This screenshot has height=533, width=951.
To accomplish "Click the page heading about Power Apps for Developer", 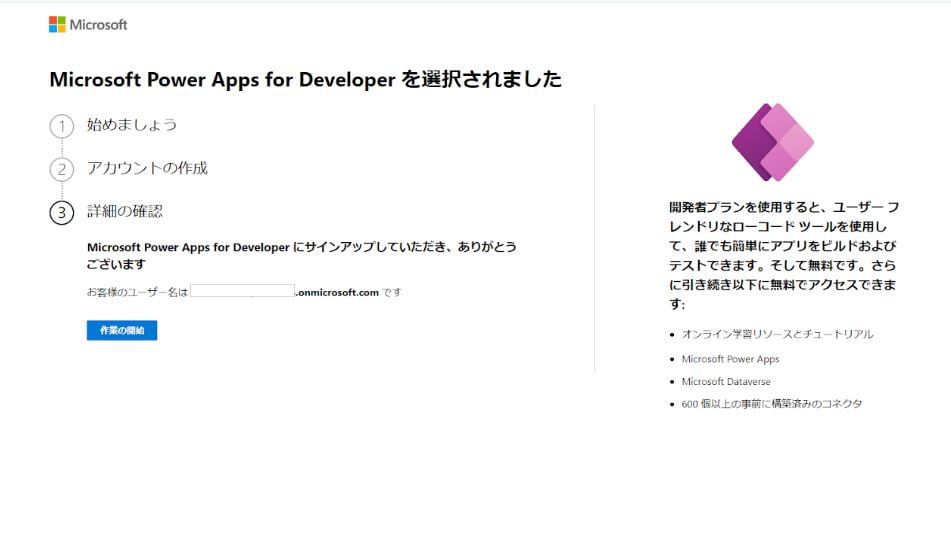I will click(305, 80).
